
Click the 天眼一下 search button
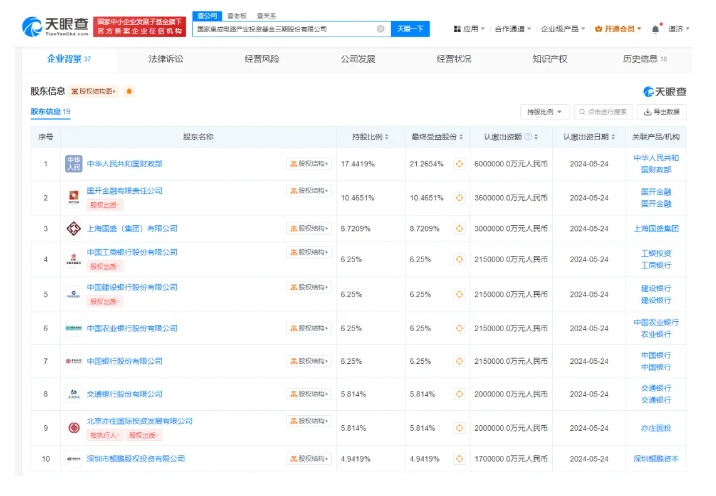[410, 29]
